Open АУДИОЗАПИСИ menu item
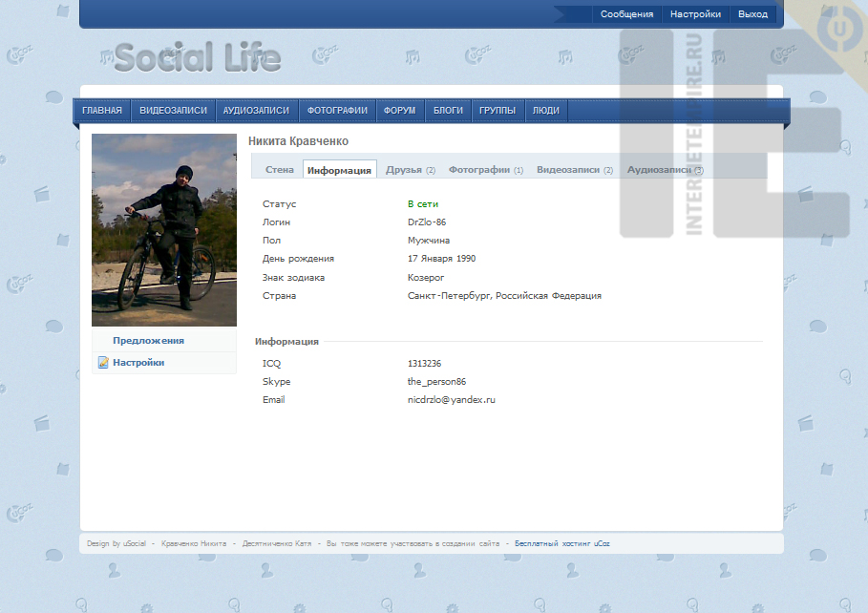This screenshot has height=613, width=868. click(x=256, y=110)
